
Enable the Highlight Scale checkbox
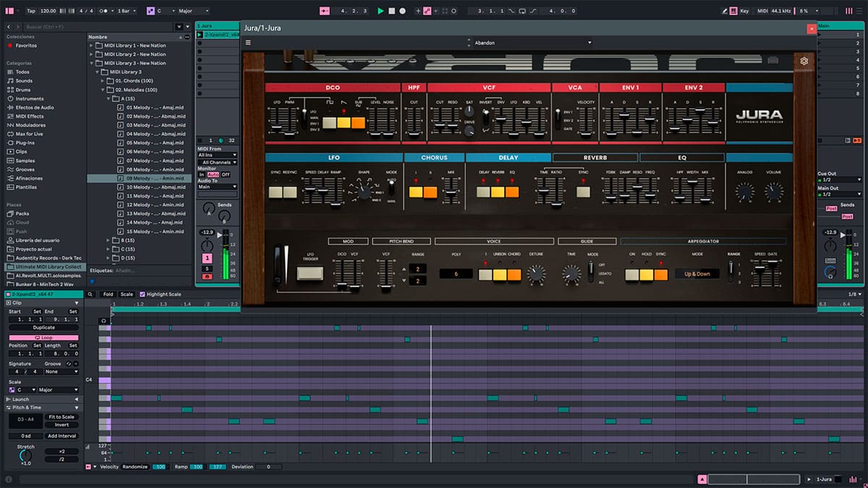click(x=142, y=294)
